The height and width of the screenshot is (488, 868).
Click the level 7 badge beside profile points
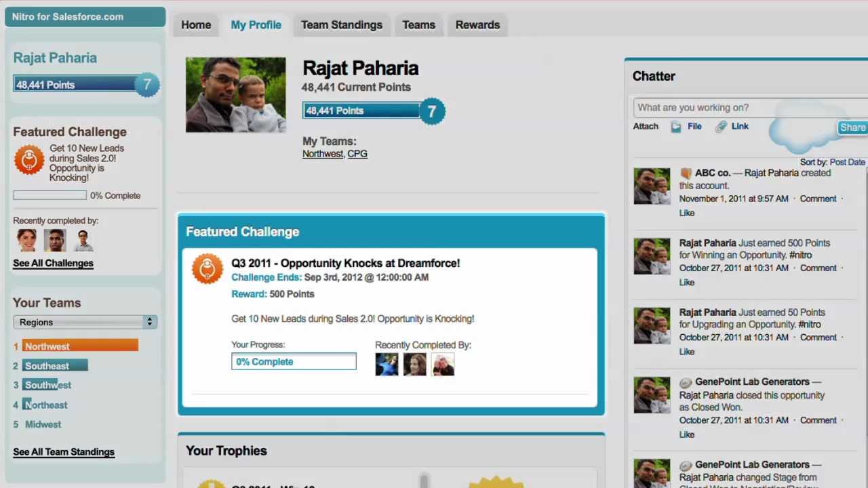(432, 111)
